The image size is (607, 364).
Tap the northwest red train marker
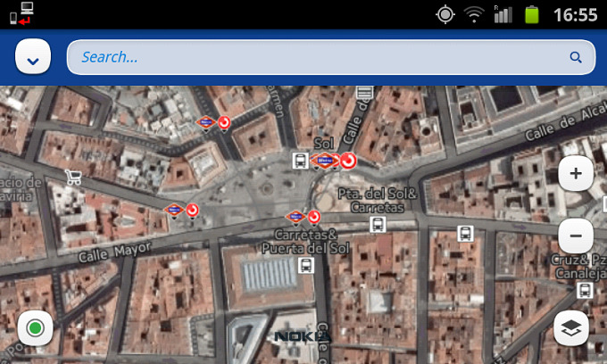[x=224, y=123]
